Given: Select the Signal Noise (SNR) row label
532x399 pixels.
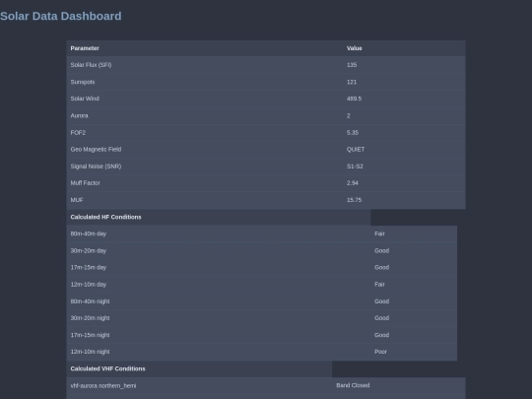Looking at the screenshot, I should tap(96, 166).
